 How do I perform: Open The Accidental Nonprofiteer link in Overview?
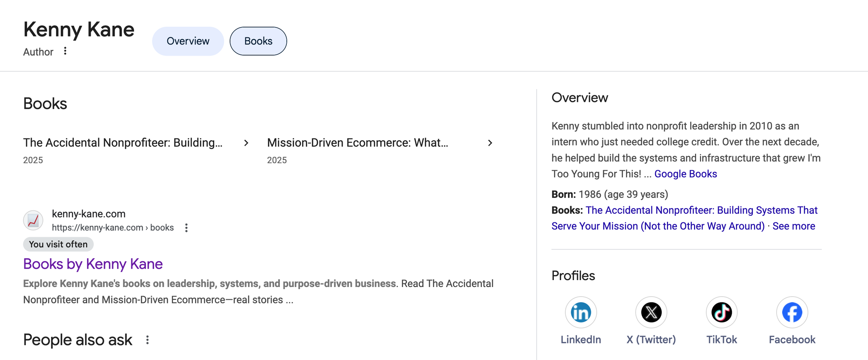click(x=701, y=210)
